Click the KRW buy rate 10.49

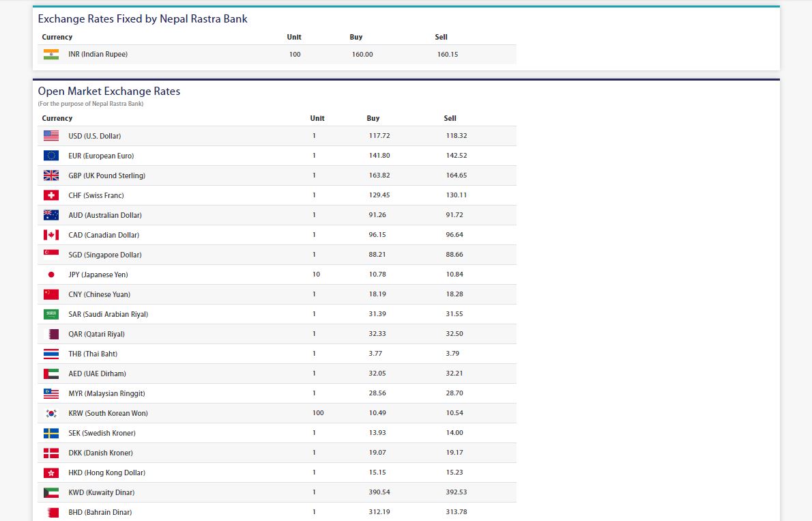point(377,413)
